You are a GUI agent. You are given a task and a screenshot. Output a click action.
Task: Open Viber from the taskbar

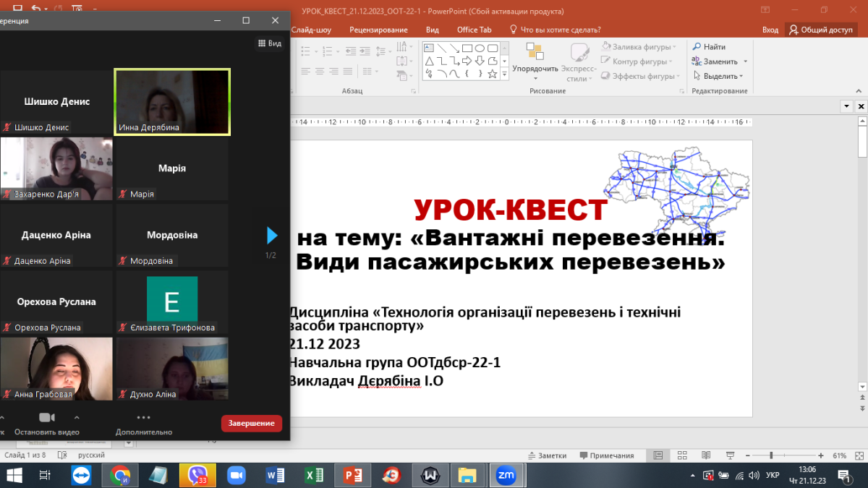[197, 475]
